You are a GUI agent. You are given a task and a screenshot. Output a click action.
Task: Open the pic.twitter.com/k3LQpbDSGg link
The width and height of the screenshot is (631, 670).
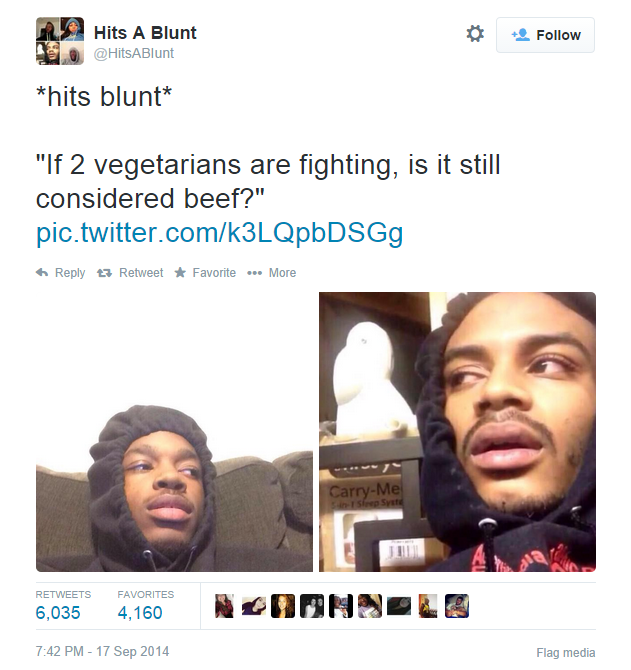click(220, 233)
